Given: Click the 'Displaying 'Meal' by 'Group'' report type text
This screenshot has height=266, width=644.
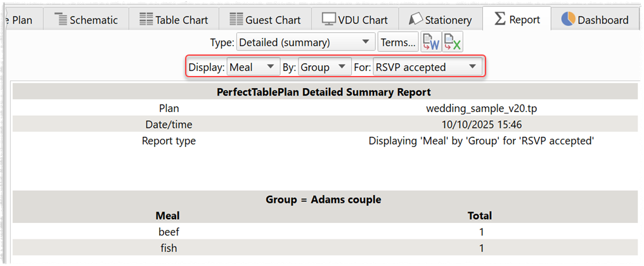Looking at the screenshot, I should coord(481,141).
